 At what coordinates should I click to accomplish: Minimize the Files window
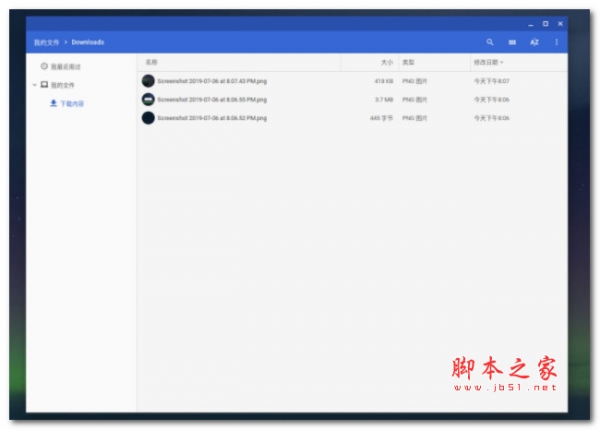click(530, 24)
